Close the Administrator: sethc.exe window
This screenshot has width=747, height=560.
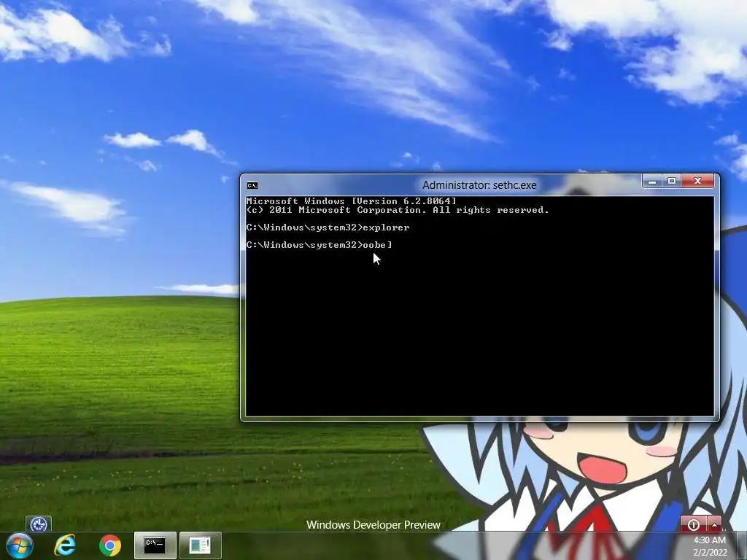pyautogui.click(x=698, y=182)
